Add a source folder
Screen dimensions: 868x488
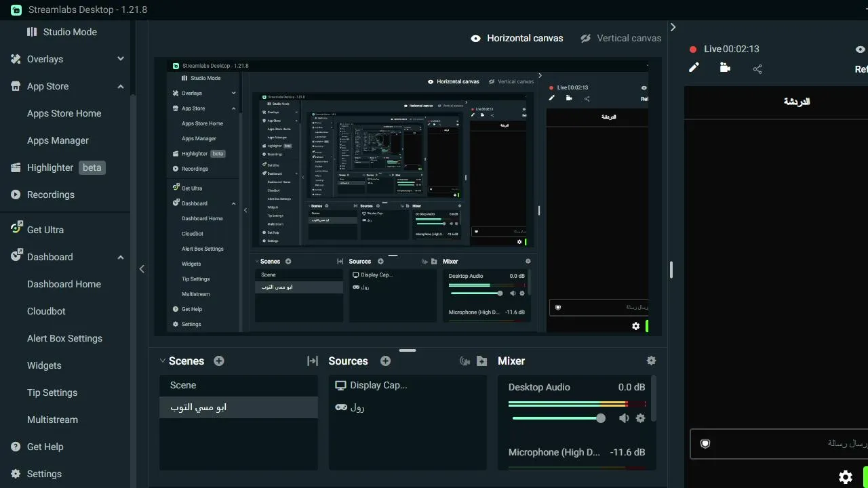481,361
